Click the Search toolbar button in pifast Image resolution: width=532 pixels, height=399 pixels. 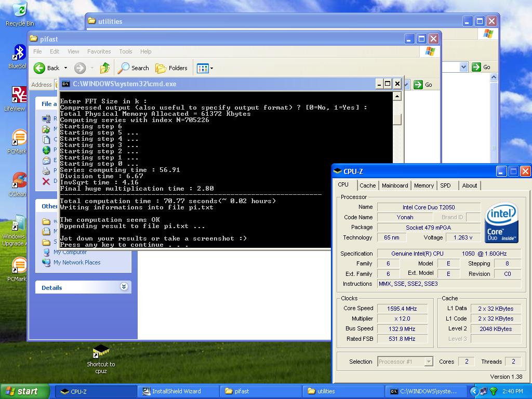coord(134,68)
